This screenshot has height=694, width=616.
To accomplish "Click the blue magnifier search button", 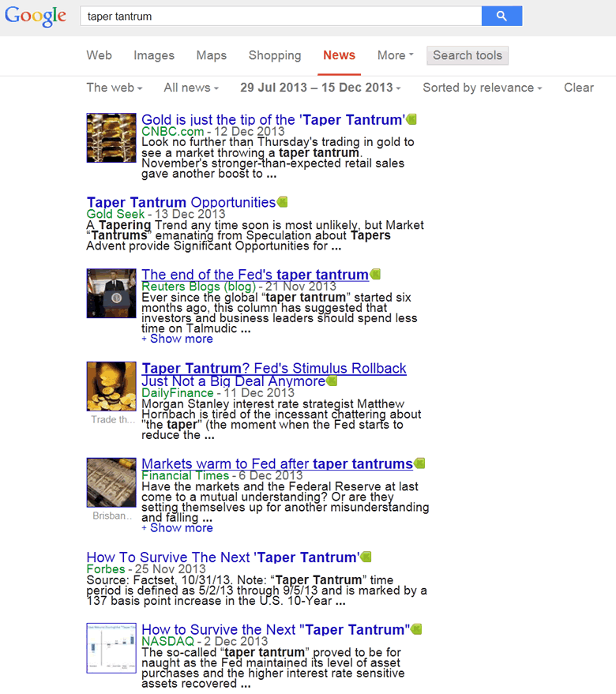I will [x=501, y=16].
